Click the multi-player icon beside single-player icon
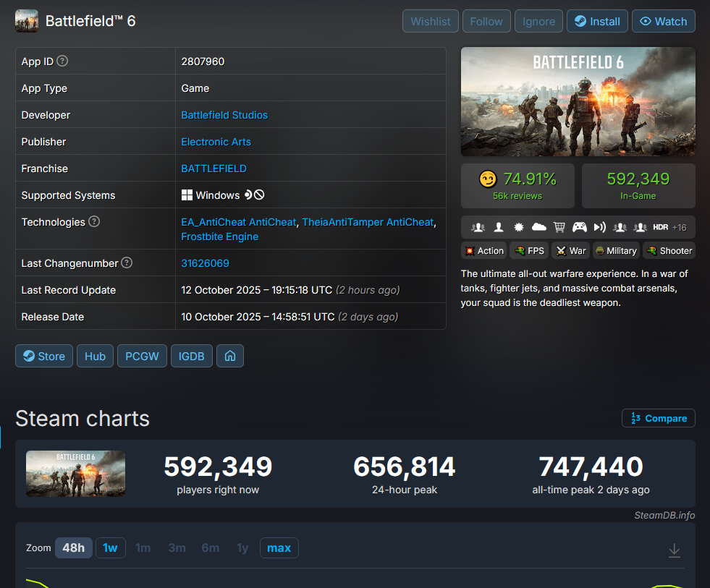 [x=478, y=227]
